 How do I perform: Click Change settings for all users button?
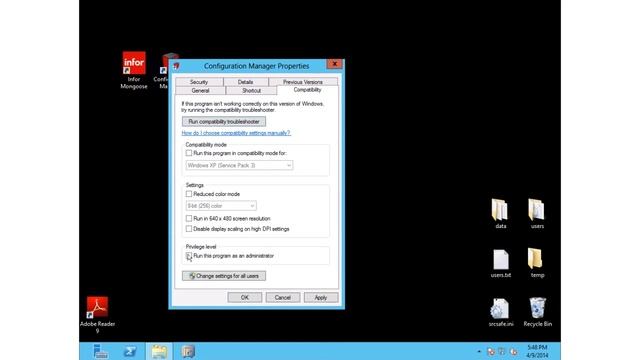pos(224,276)
